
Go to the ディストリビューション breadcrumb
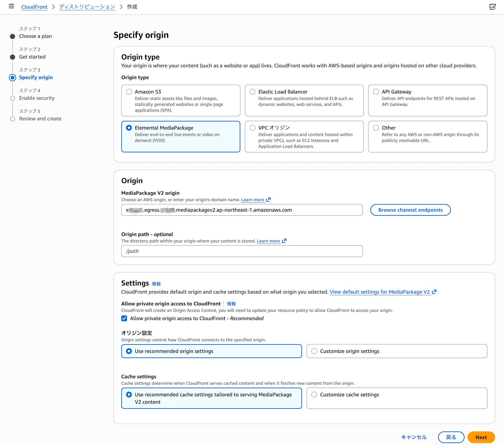(87, 7)
